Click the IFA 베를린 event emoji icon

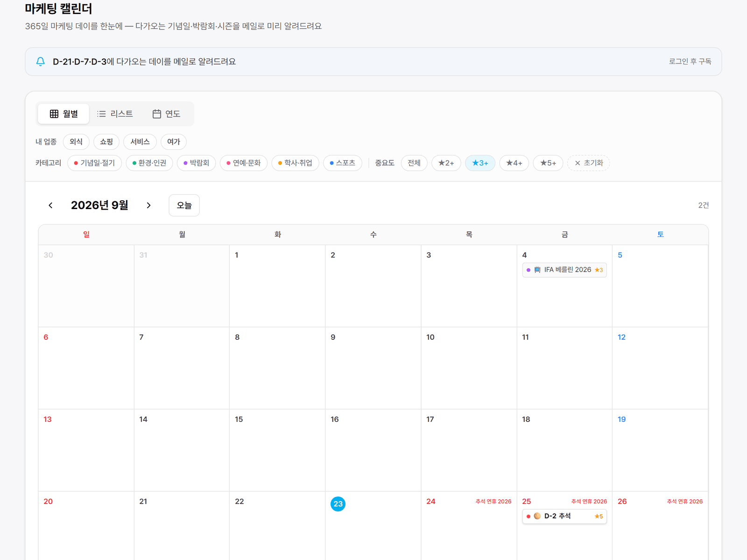(x=537, y=270)
